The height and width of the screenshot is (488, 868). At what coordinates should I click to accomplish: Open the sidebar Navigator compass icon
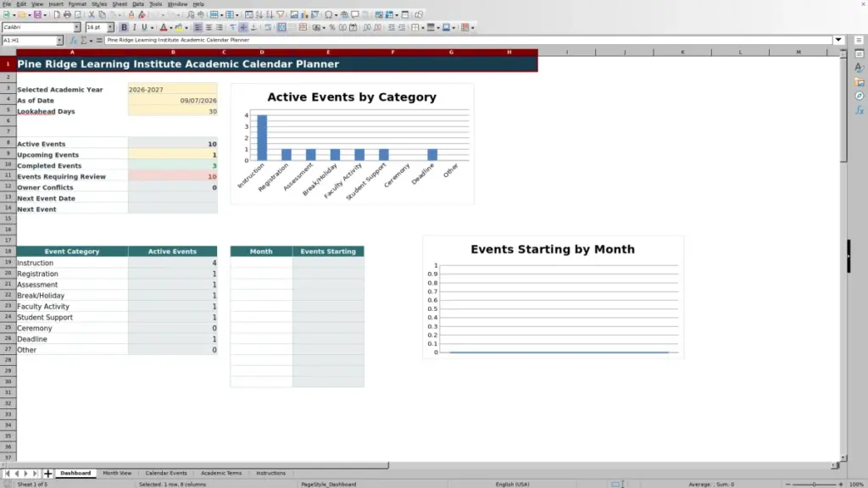pyautogui.click(x=860, y=96)
